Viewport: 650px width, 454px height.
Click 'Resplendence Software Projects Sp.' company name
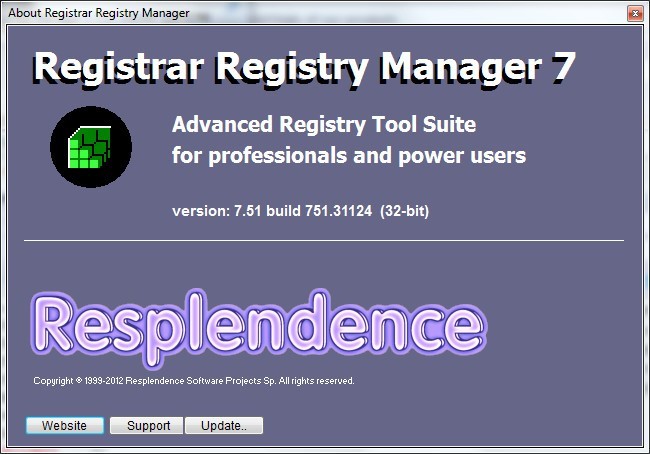[201, 381]
